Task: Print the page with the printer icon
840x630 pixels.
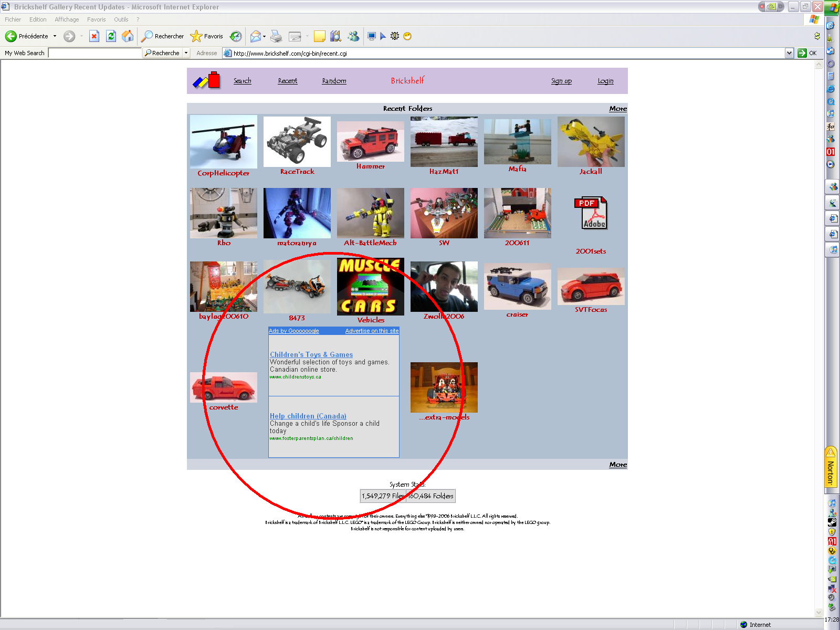Action: coord(276,36)
